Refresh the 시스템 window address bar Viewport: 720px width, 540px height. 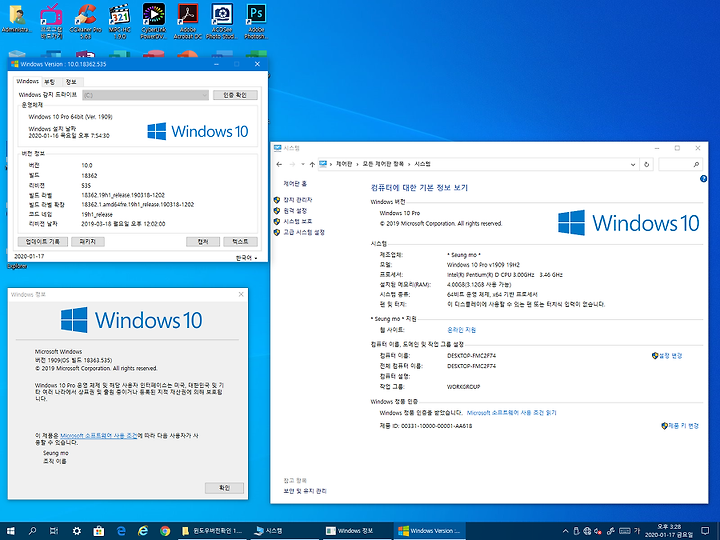point(647,164)
